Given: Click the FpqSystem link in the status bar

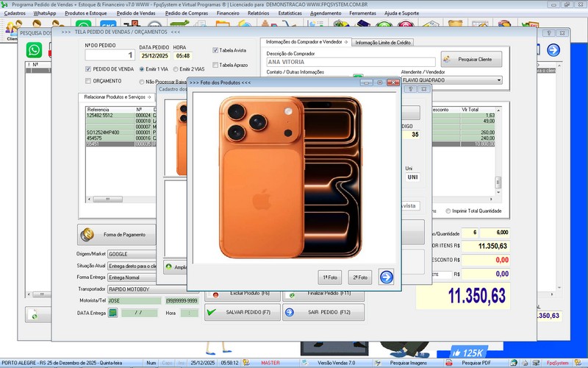Looking at the screenshot, I should pyautogui.click(x=557, y=363).
